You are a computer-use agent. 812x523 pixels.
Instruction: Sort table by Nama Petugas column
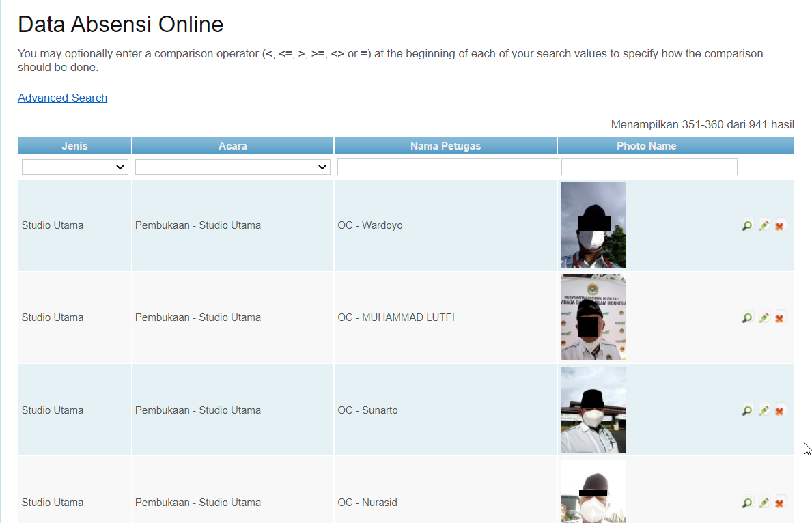[445, 146]
